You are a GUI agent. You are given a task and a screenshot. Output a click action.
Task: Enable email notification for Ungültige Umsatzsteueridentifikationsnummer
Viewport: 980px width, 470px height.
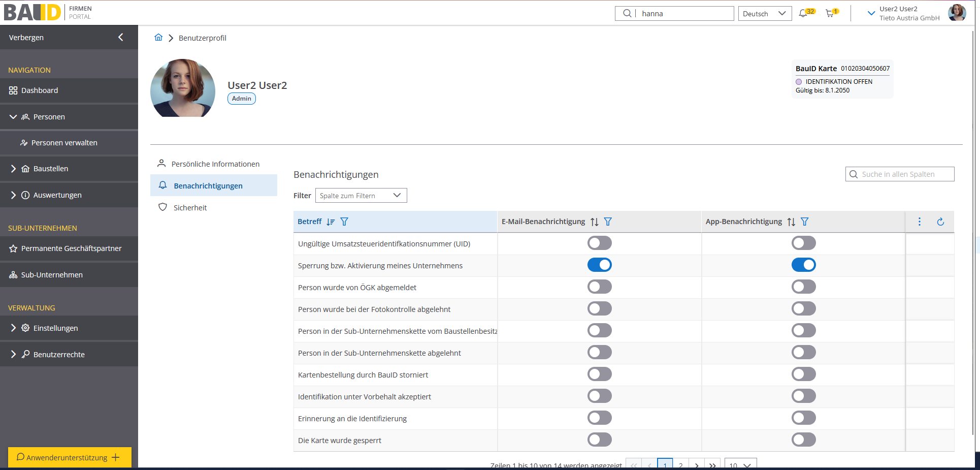point(600,243)
